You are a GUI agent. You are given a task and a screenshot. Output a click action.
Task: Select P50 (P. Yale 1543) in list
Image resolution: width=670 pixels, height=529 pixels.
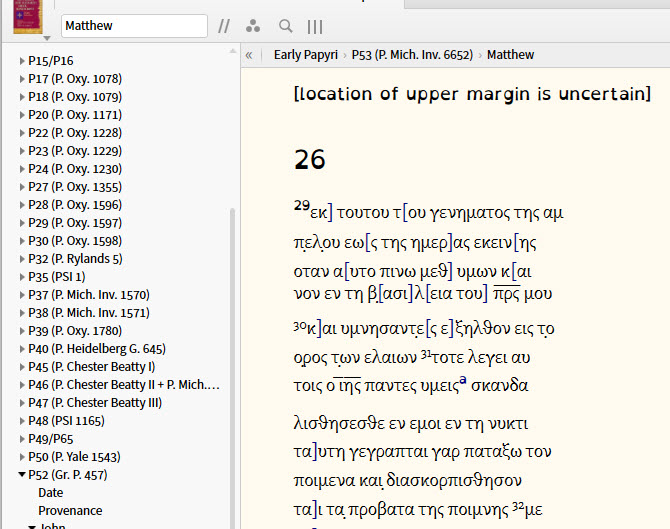point(76,457)
